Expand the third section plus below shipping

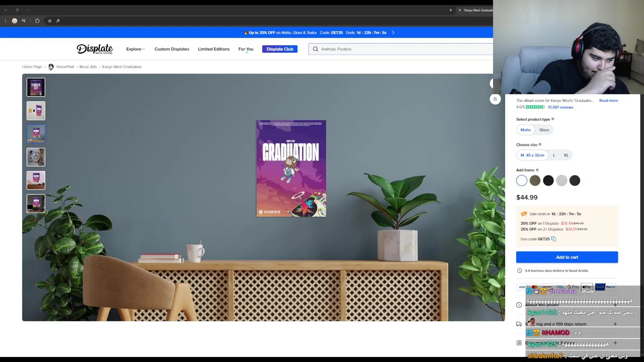pyautogui.click(x=615, y=343)
